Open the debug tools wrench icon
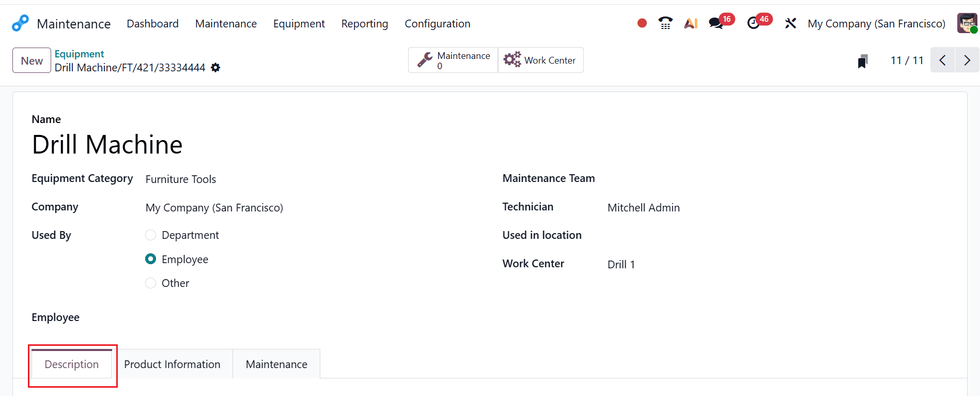 (790, 23)
